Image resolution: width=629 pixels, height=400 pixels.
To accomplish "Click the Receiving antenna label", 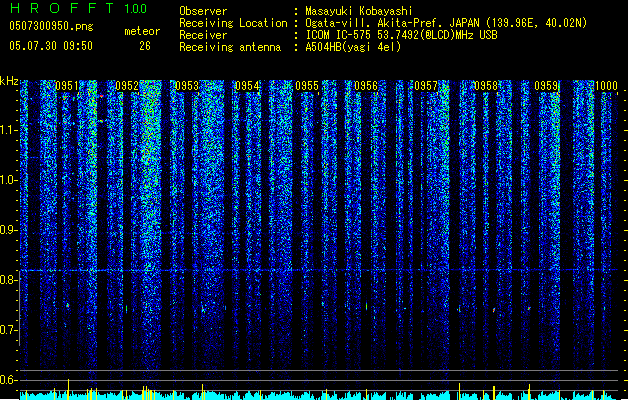I will point(230,47).
